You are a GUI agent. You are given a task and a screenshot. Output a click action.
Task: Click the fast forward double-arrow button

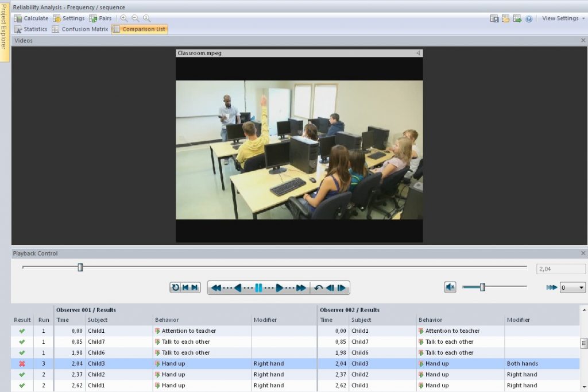pyautogui.click(x=301, y=288)
